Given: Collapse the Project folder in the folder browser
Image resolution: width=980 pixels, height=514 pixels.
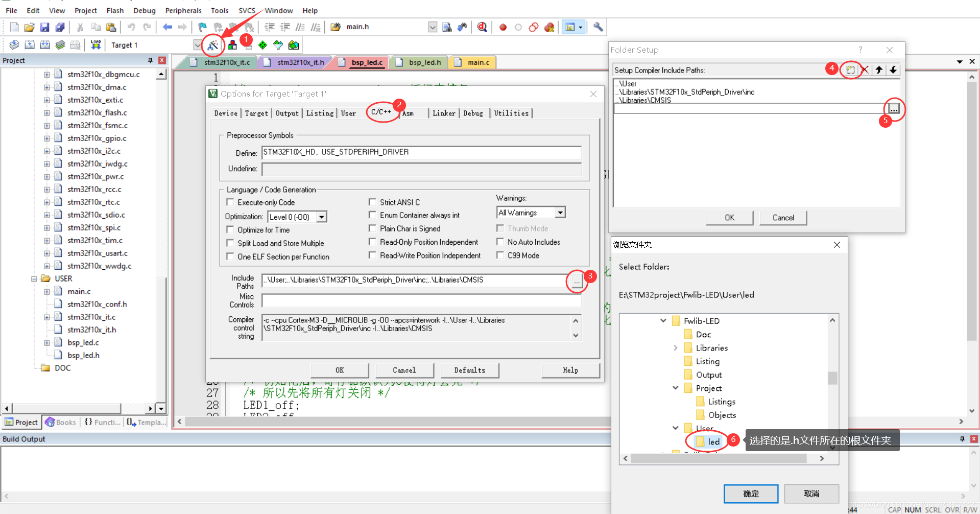Looking at the screenshot, I should (x=675, y=388).
